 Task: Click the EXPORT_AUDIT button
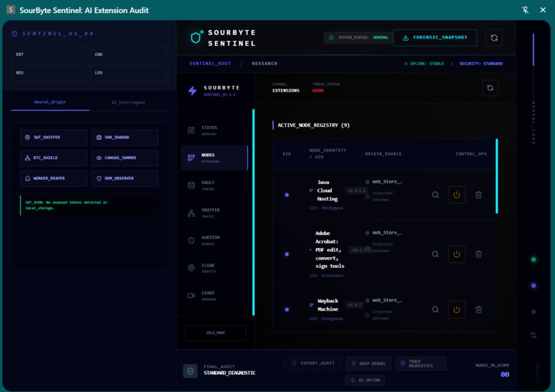[313, 363]
